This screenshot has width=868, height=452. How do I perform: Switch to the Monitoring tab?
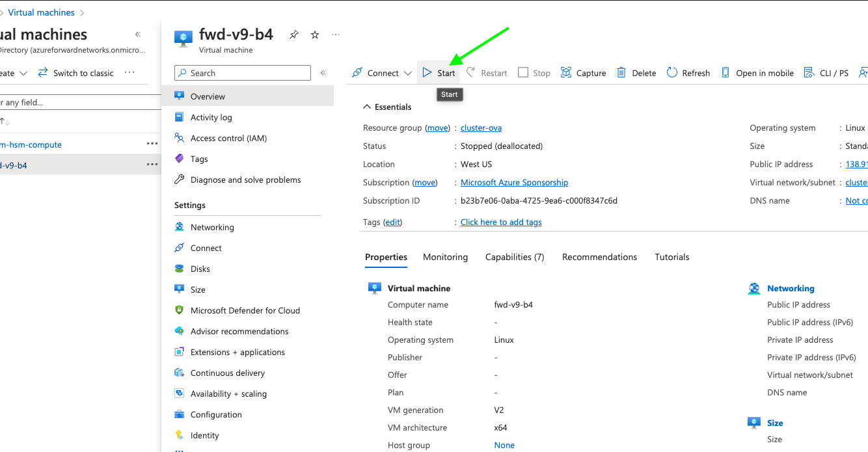445,257
